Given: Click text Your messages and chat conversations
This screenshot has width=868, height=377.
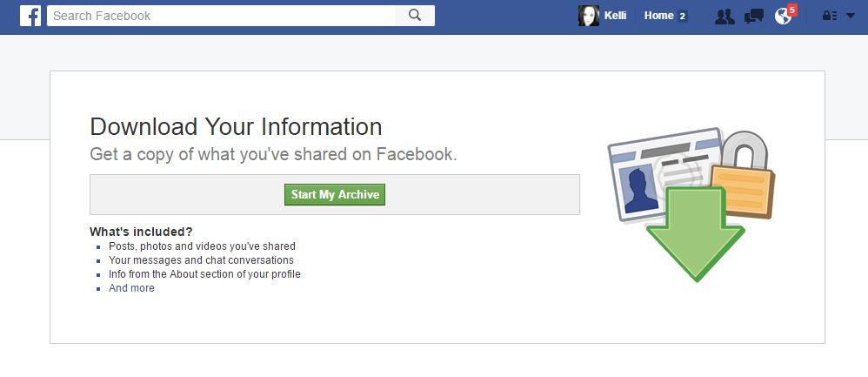Looking at the screenshot, I should [x=201, y=260].
